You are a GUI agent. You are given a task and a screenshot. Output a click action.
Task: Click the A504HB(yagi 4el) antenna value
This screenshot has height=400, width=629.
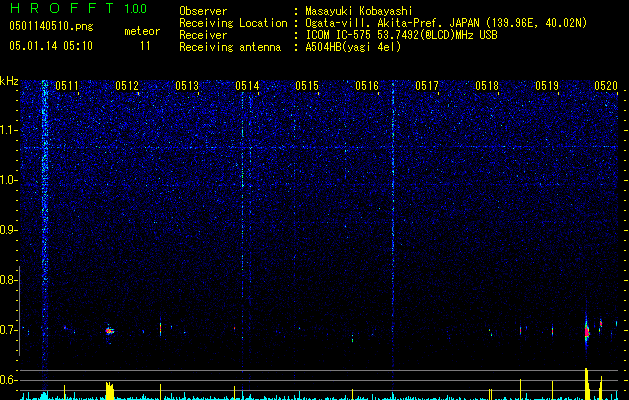coord(353,47)
